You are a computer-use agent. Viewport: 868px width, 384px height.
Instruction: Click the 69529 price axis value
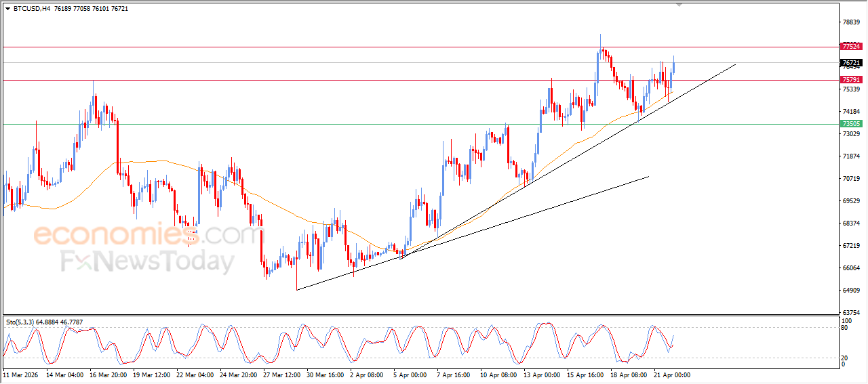pos(852,200)
